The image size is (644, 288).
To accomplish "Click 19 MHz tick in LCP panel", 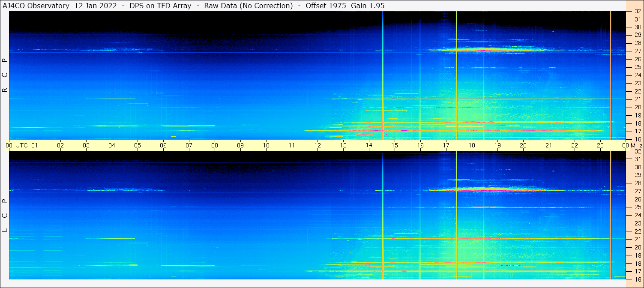I will (x=638, y=255).
